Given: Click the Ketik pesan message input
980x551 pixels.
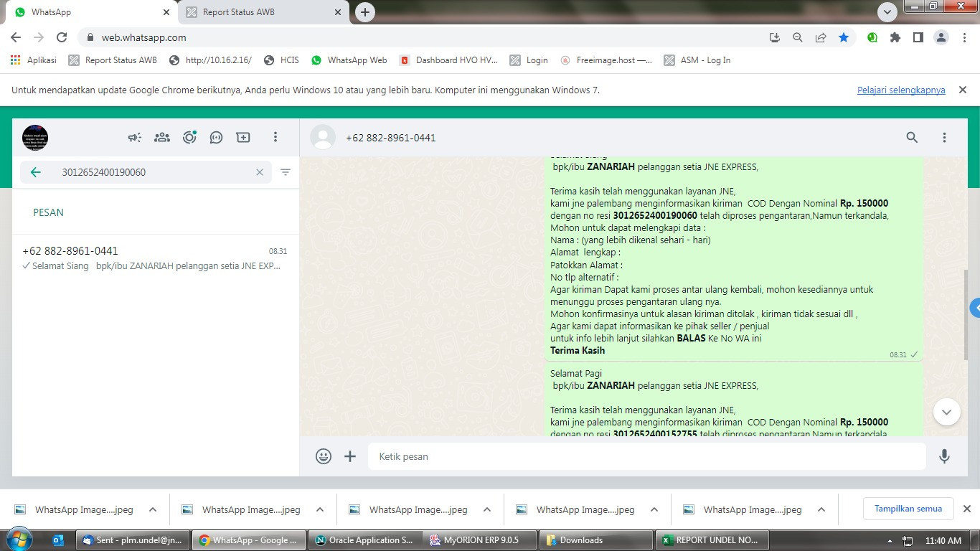Looking at the screenshot, I should coord(647,456).
